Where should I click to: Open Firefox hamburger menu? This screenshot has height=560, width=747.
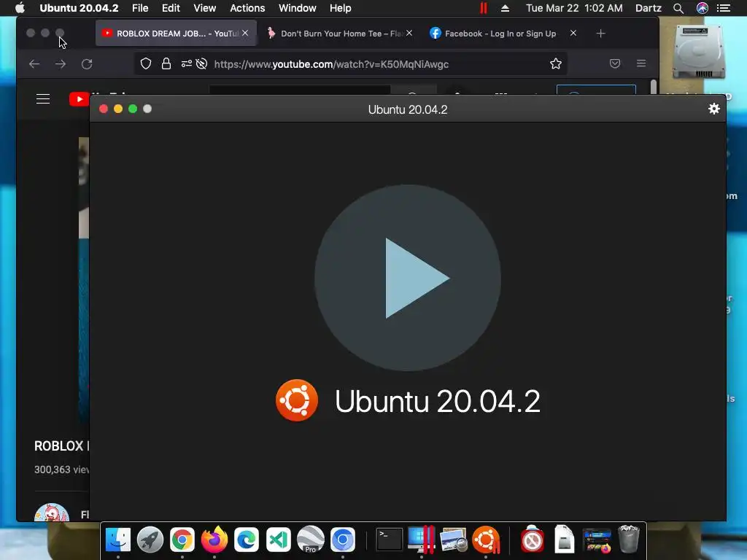click(641, 63)
